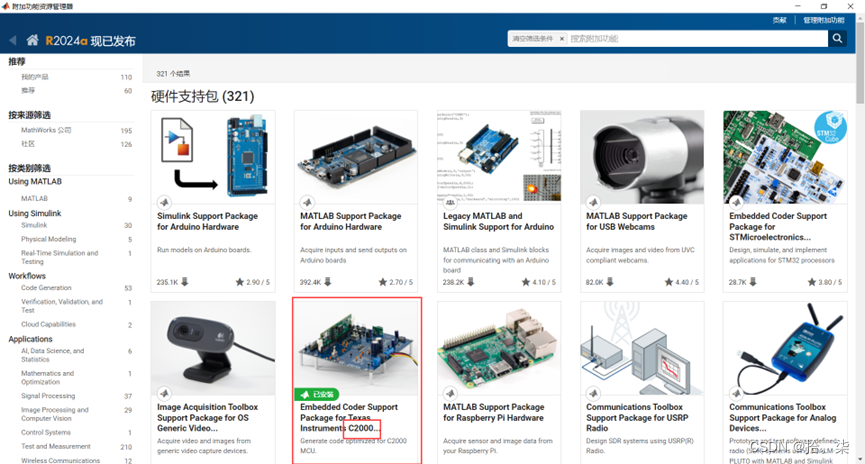This screenshot has width=865, height=464.
Task: Click the 321 个结果 results count
Action: (173, 73)
